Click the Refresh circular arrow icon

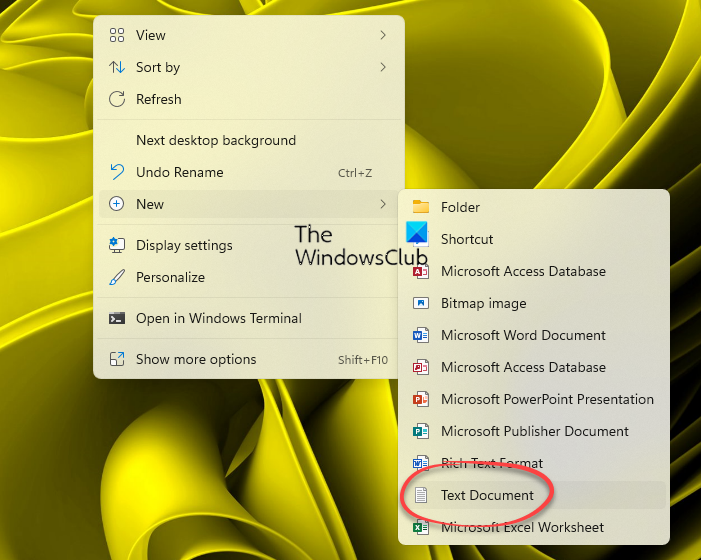[117, 99]
